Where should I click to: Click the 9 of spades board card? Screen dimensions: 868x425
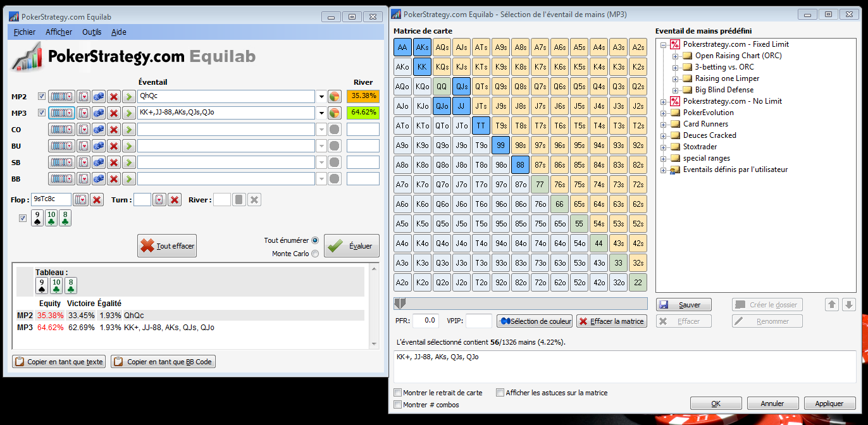pos(37,218)
